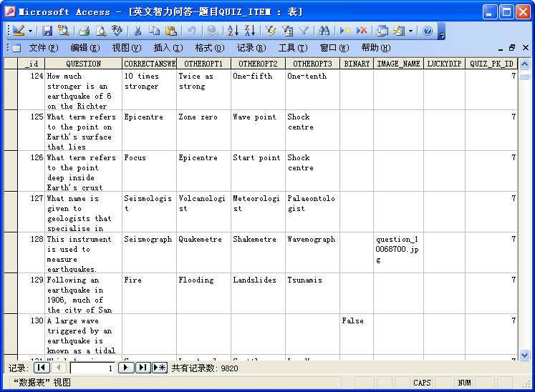Sort records descending Z to A
535x392 pixels.
click(x=250, y=31)
